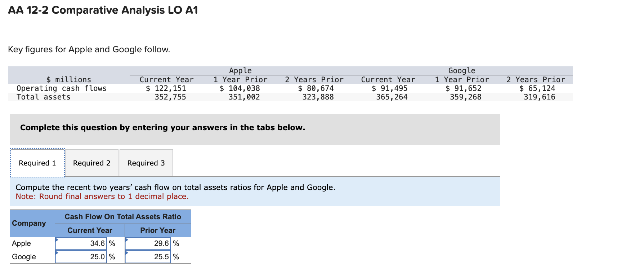Click the Cash Flow On Total Assets Ratio header

pos(123,217)
